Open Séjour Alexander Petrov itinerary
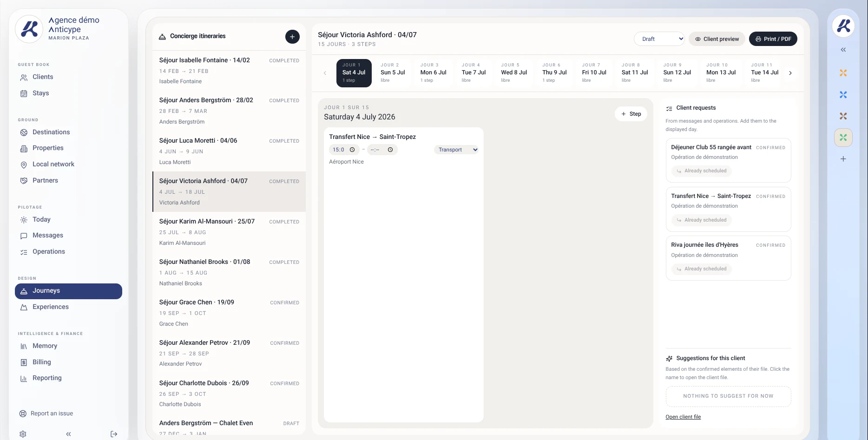Viewport: 868px width, 440px height. click(x=229, y=353)
